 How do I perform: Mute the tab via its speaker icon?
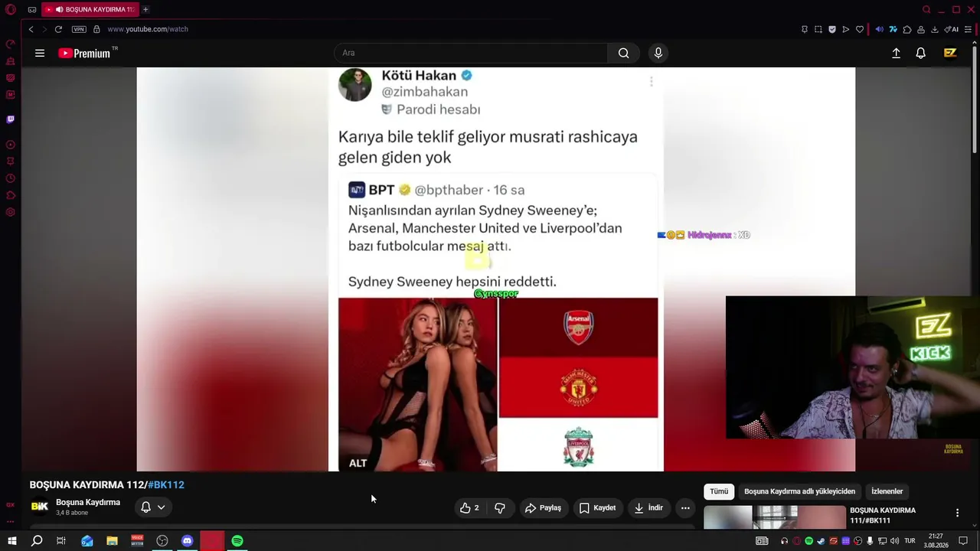tap(60, 9)
